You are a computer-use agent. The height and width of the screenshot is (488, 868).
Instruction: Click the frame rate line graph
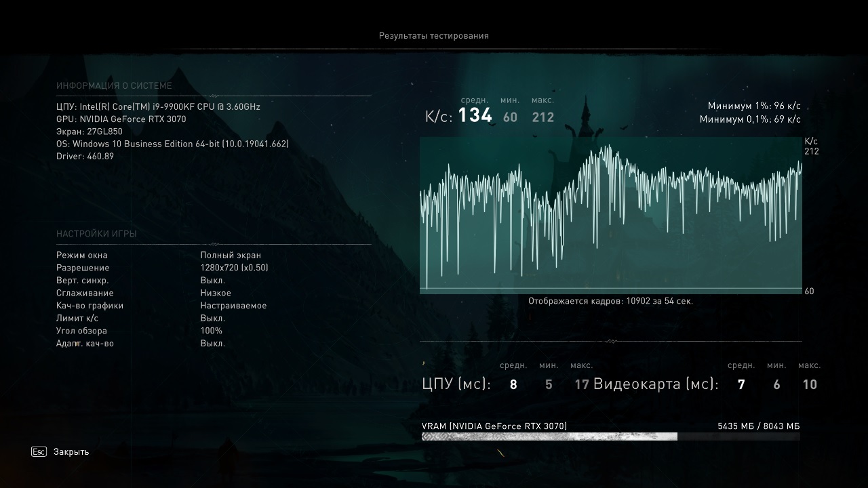click(x=611, y=216)
